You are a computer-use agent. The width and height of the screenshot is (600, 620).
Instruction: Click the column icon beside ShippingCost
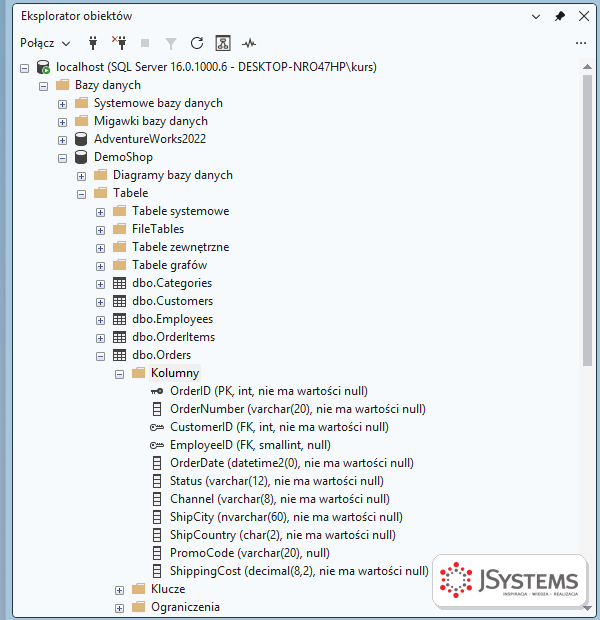coord(157,571)
